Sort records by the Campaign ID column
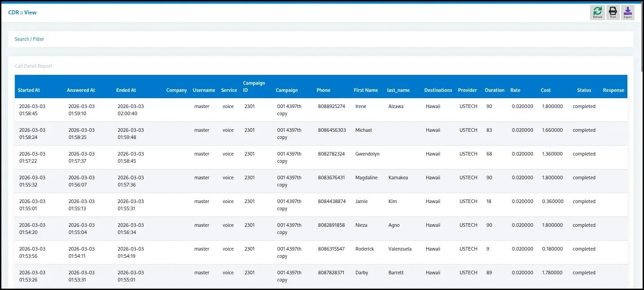 coord(254,86)
